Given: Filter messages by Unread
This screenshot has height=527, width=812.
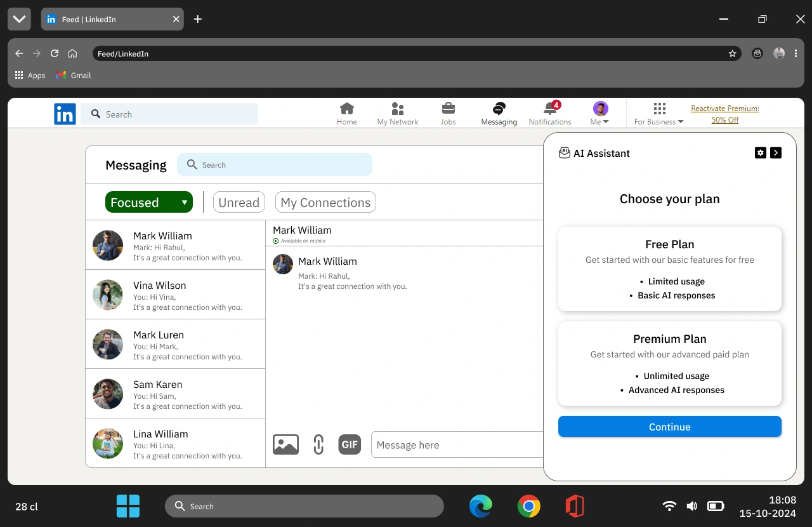Looking at the screenshot, I should pos(239,202).
